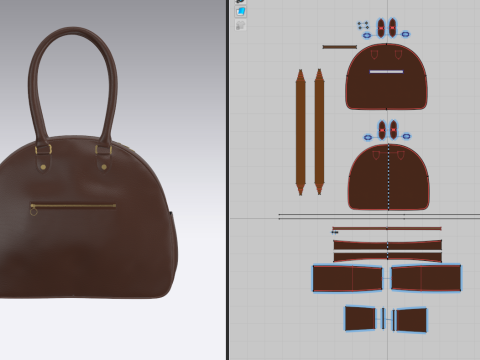Image resolution: width=480 pixels, height=360 pixels.
Task: Select the lower curved gusset strip pattern
Action: (388, 257)
